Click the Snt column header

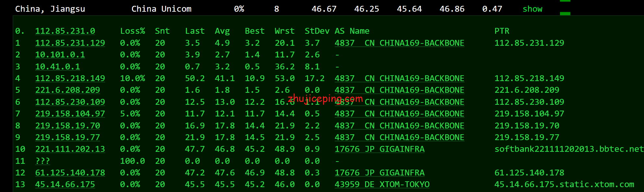click(162, 31)
